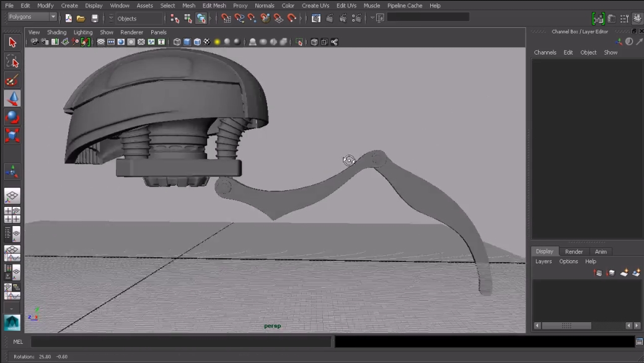
Task: Select the Paint Selection tool
Action: pyautogui.click(x=12, y=80)
